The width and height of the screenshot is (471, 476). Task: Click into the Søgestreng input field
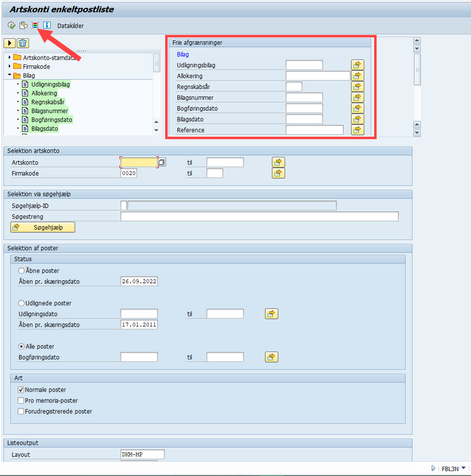[x=259, y=216]
